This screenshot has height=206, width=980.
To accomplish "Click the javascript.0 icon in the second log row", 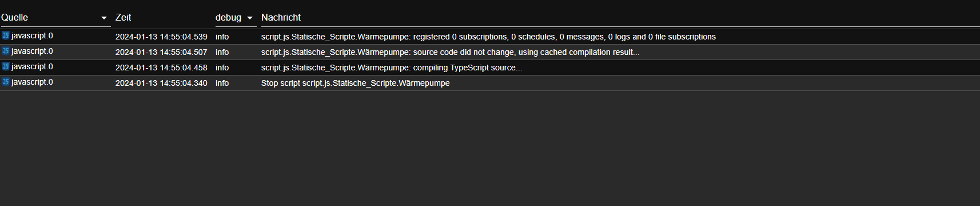I will (x=6, y=51).
